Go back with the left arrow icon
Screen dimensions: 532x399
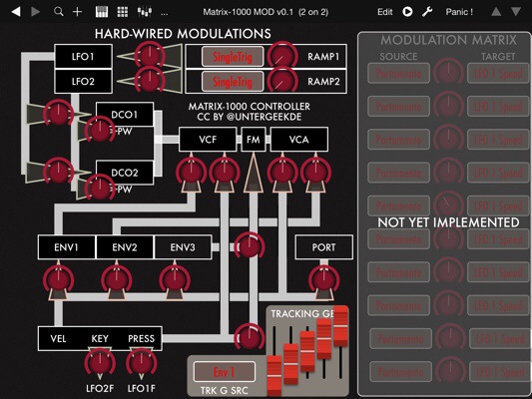pos(16,12)
